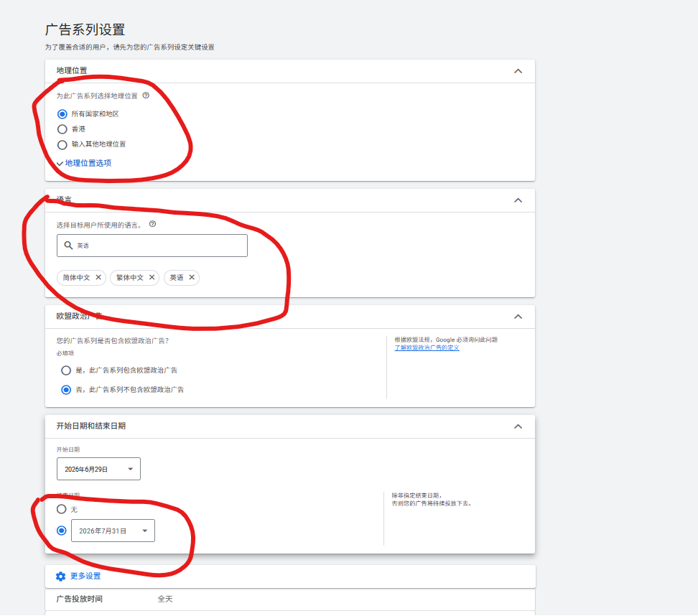Click the 地理位置 section title
Viewport: 698px width, 616px height.
tap(72, 70)
